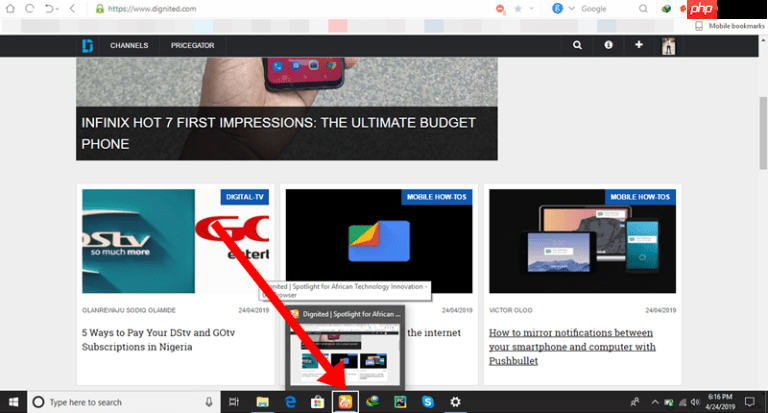Click the info circle icon in navbar
This screenshot has height=413, width=768.
click(x=608, y=46)
